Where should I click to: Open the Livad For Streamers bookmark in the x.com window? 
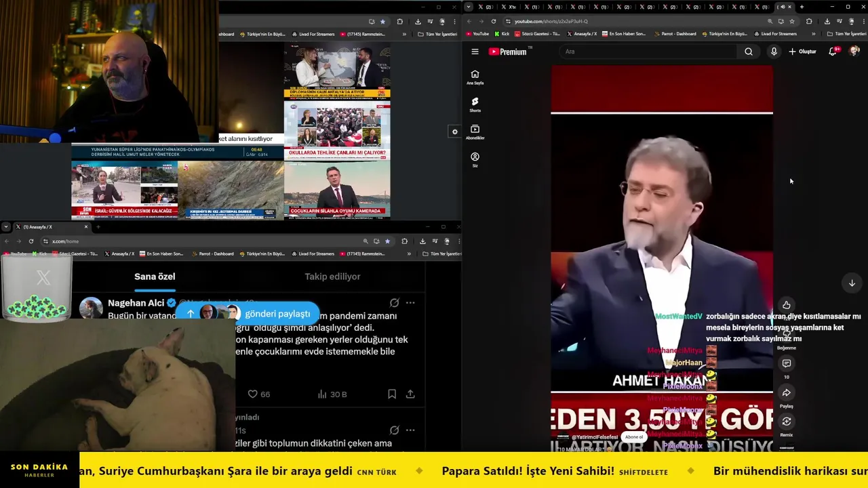(313, 253)
